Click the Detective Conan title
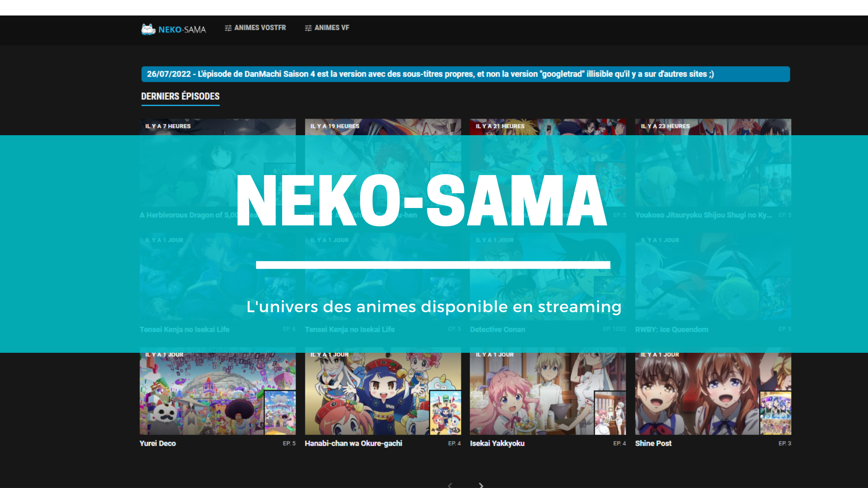Viewport: 868px width, 488px height. coord(498,330)
